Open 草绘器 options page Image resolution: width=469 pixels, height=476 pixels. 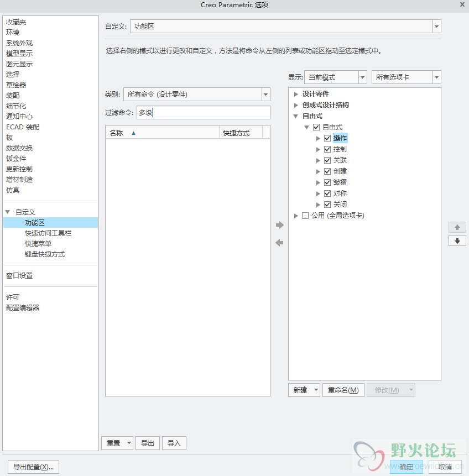pos(16,85)
